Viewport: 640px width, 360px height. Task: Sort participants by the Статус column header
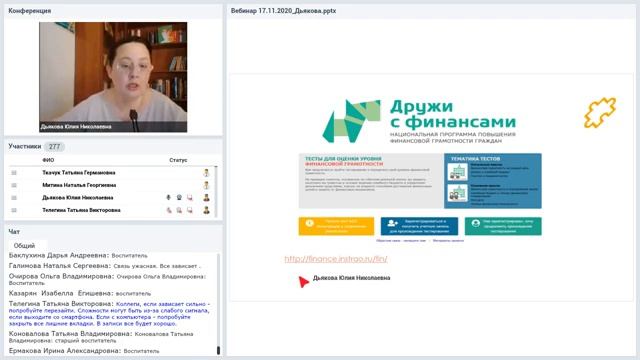(x=178, y=160)
